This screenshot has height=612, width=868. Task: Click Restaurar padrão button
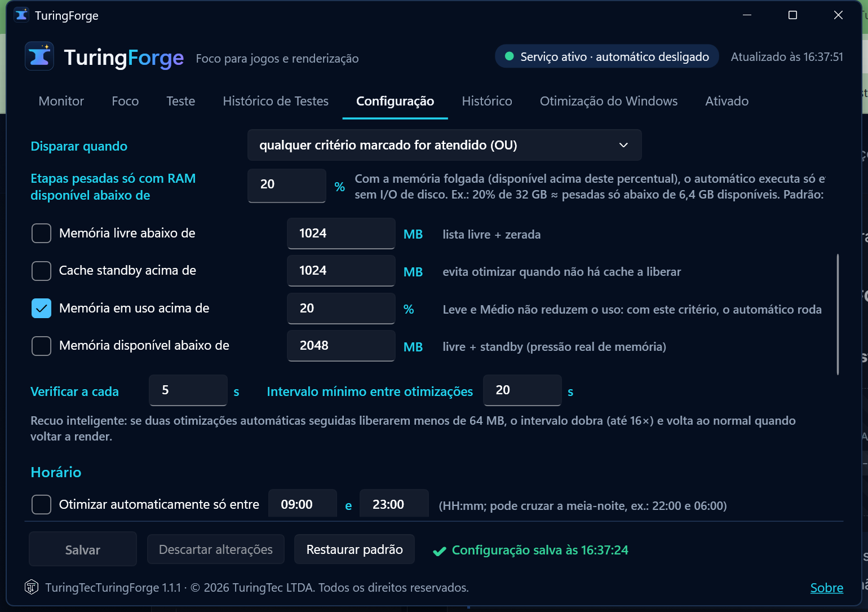click(x=355, y=549)
